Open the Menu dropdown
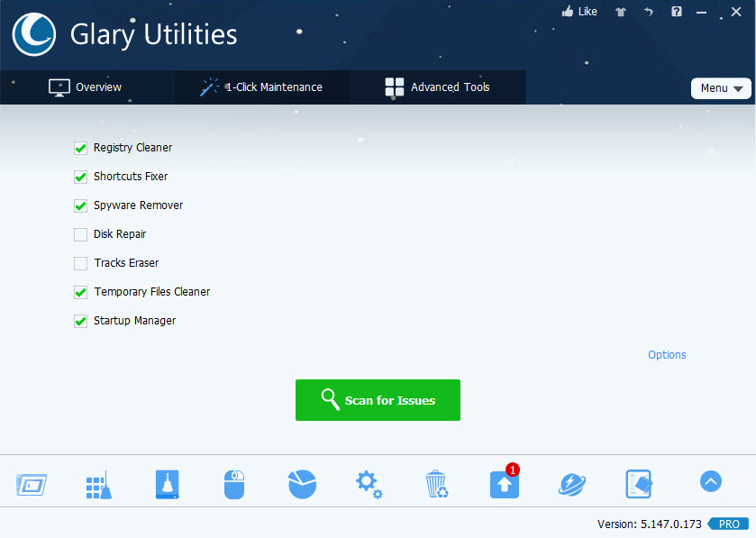The height and width of the screenshot is (538, 756). 721,88
